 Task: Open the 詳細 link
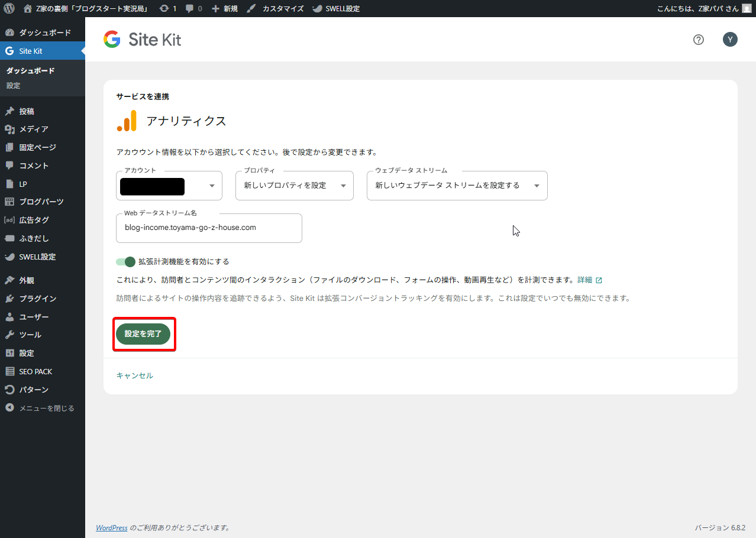[584, 280]
